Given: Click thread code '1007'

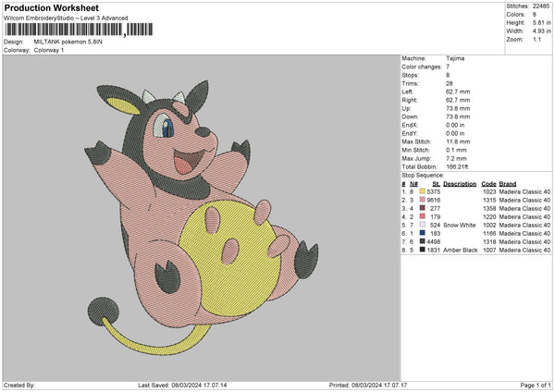Looking at the screenshot, I should (489, 251).
